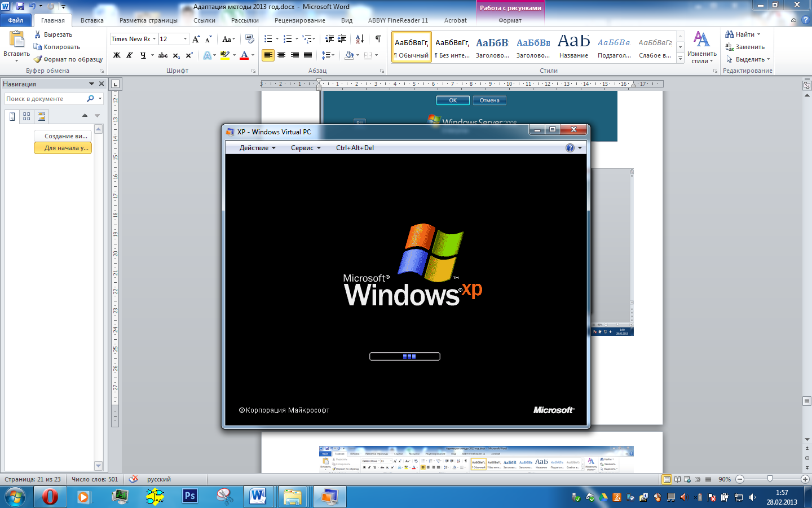Viewport: 812px width, 508px height.
Task: Toggle italic formatting (К)
Action: [x=130, y=55]
